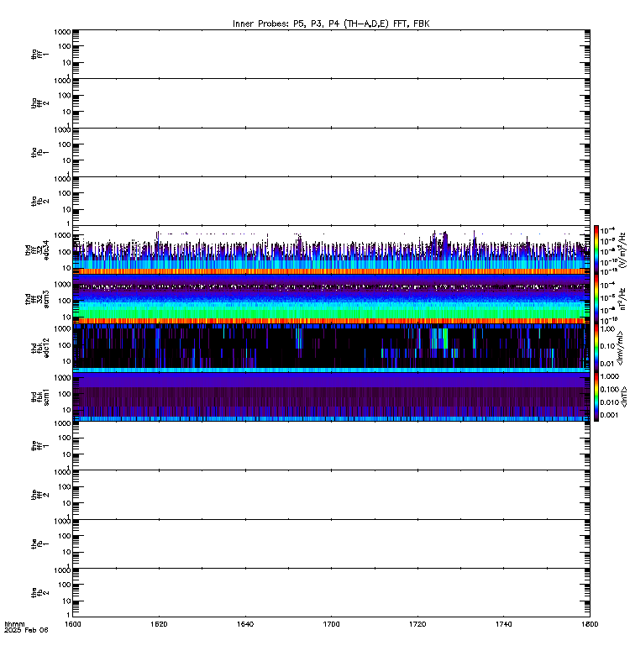Image resolution: width=630 pixels, height=672 pixels.
Task: Click the 'tha fff 1' panel label
Action: point(39,54)
